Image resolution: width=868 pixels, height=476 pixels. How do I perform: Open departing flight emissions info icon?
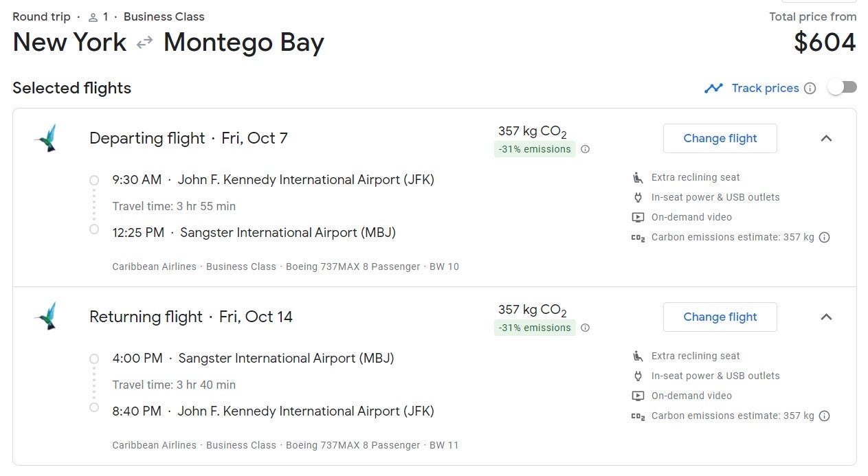585,149
